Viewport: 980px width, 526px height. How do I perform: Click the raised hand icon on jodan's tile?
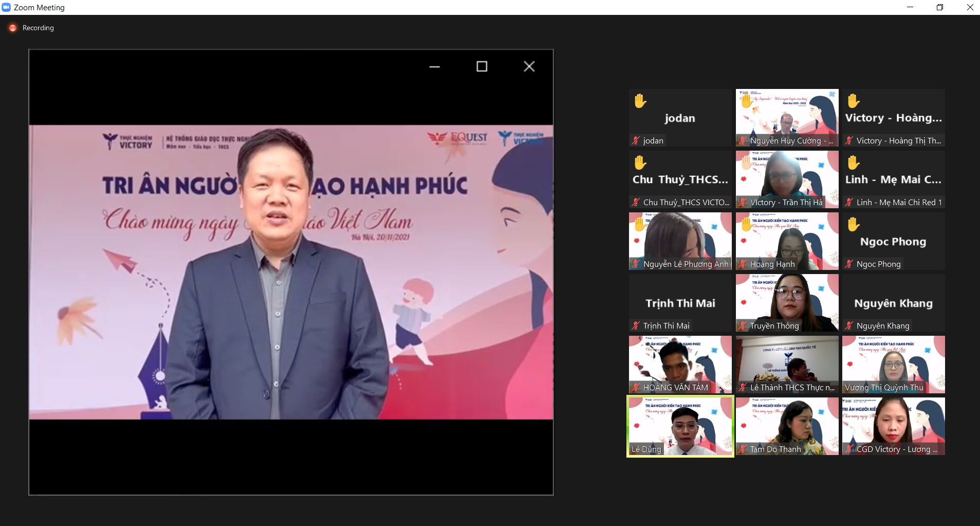641,101
